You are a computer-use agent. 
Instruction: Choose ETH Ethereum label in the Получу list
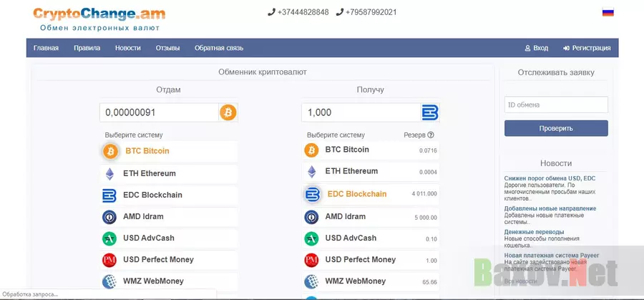[x=351, y=171]
